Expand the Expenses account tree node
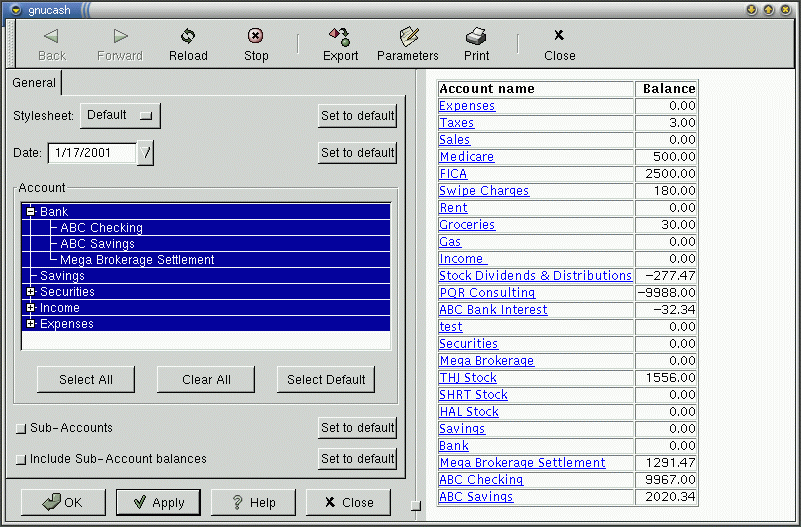801x527 pixels. pyautogui.click(x=31, y=324)
